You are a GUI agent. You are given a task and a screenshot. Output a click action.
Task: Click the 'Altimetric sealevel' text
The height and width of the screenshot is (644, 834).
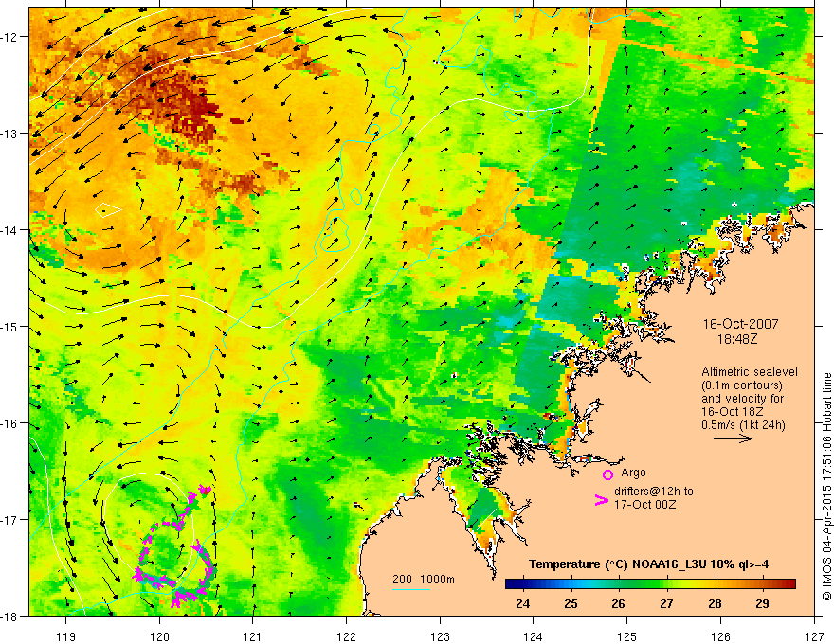coord(750,372)
